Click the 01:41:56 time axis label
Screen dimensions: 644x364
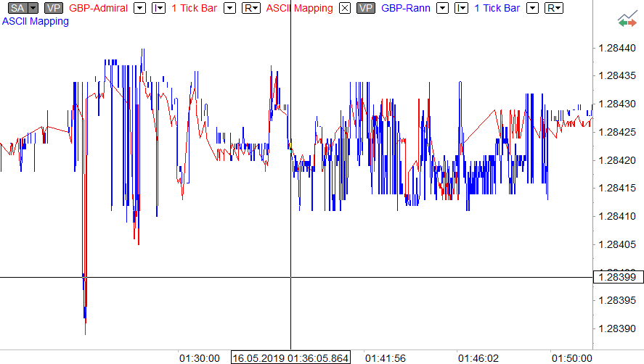[x=386, y=358]
